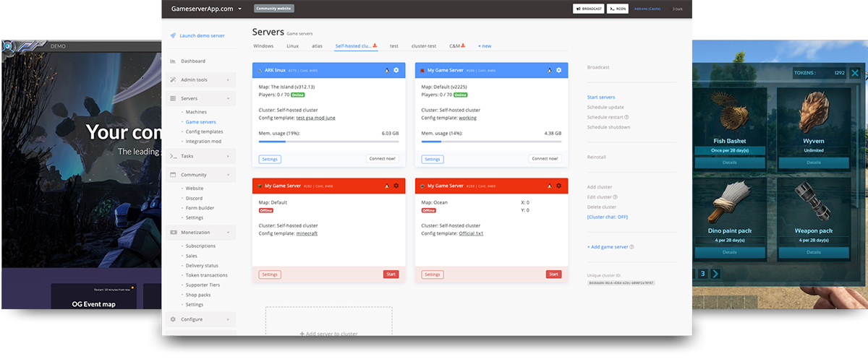The width and height of the screenshot is (868, 359).
Task: Click next page arrow in game shop window
Action: click(715, 274)
